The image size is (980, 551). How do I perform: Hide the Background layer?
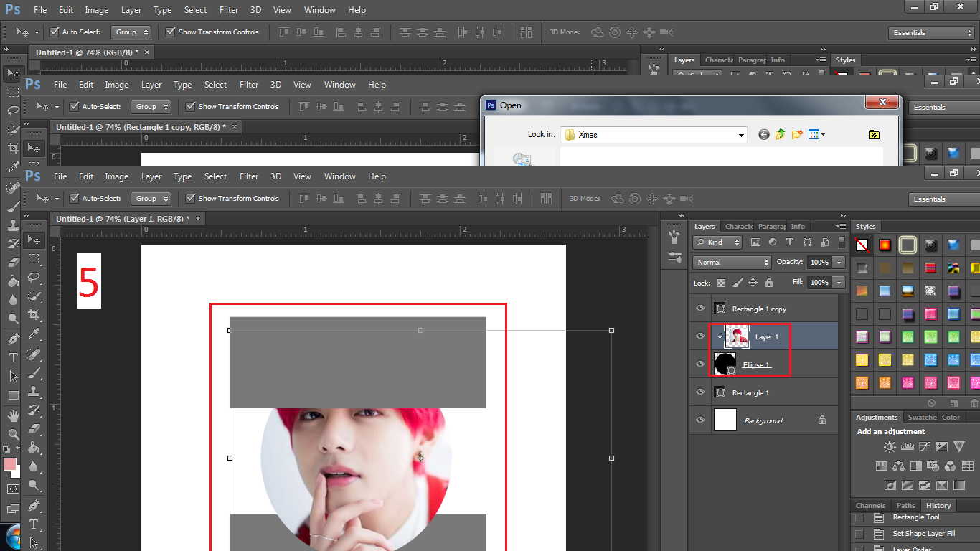click(700, 420)
